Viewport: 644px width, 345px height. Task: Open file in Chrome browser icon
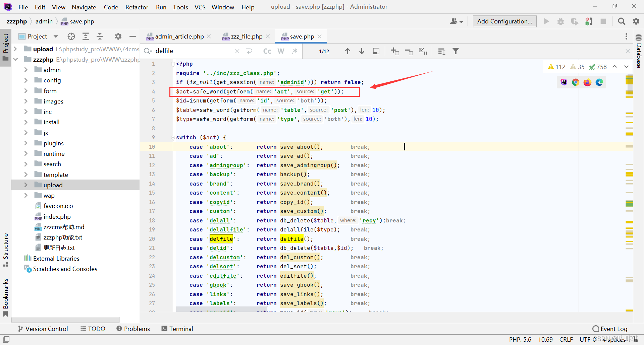(x=576, y=82)
